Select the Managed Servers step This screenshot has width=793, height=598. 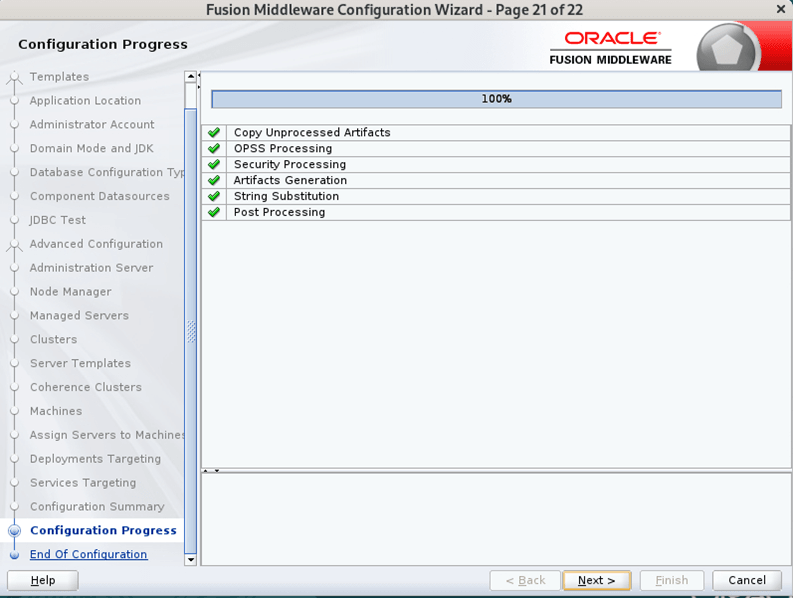(x=79, y=316)
